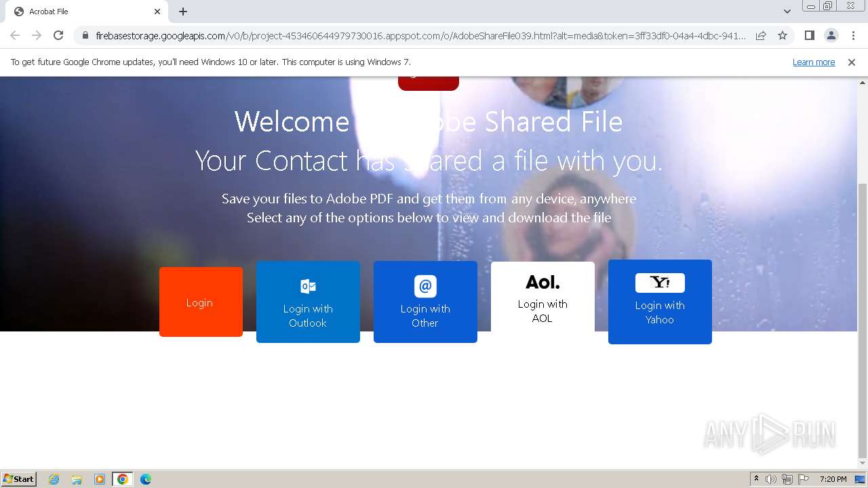Viewport: 868px width, 488px height.
Task: Open Windows Media Player taskbar icon
Action: [99, 479]
